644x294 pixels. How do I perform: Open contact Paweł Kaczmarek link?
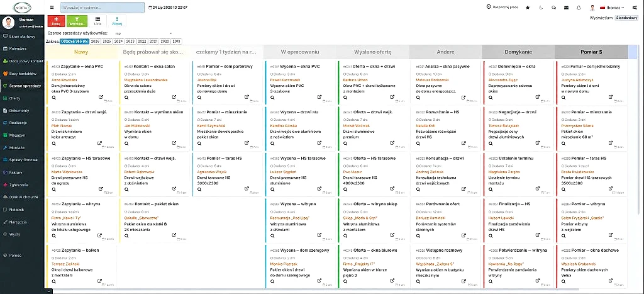pos(284,80)
